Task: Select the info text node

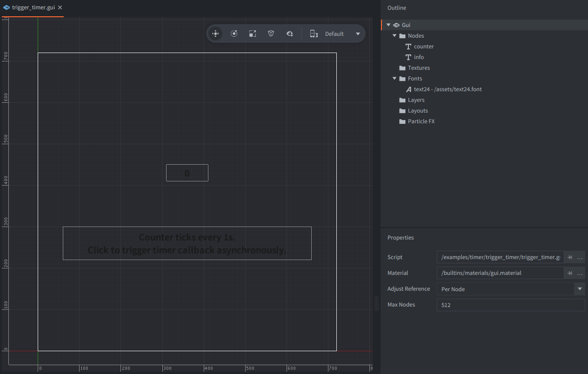Action: pyautogui.click(x=419, y=57)
